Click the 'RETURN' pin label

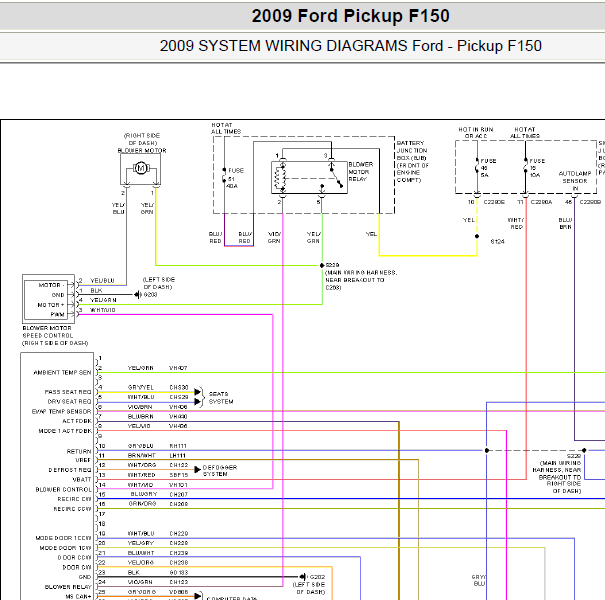(79, 451)
